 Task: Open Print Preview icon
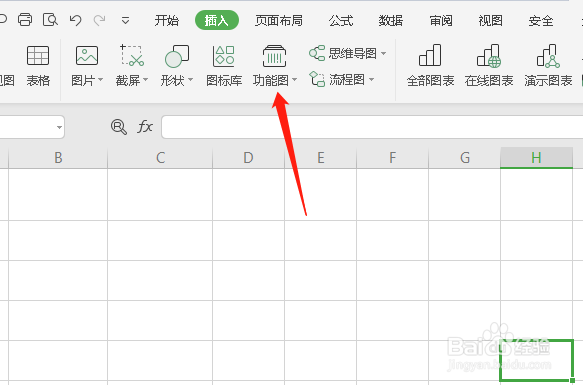pos(50,20)
